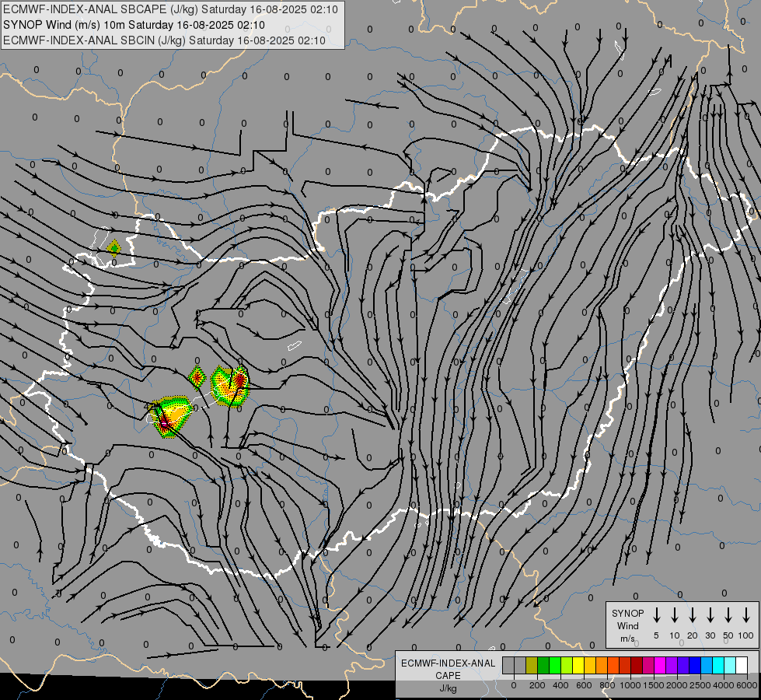The width and height of the screenshot is (761, 700).
Task: Select the white swatch before 6000 tick
Action: click(741, 666)
